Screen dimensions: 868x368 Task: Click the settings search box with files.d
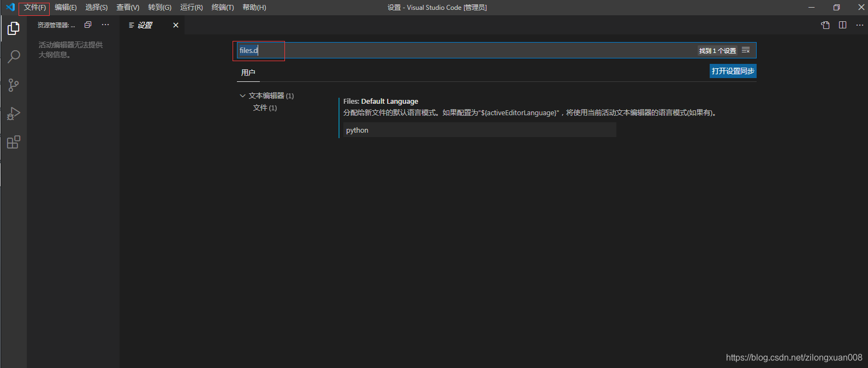[497, 50]
